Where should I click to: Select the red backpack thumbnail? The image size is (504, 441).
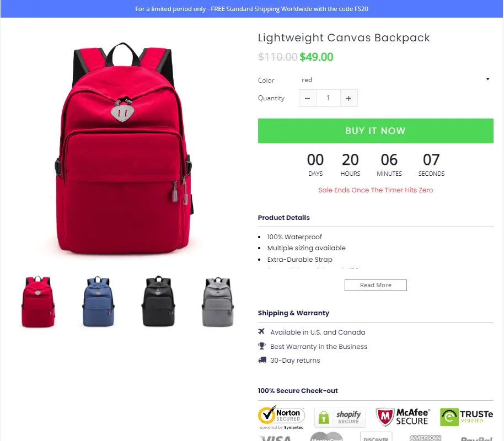tap(38, 302)
